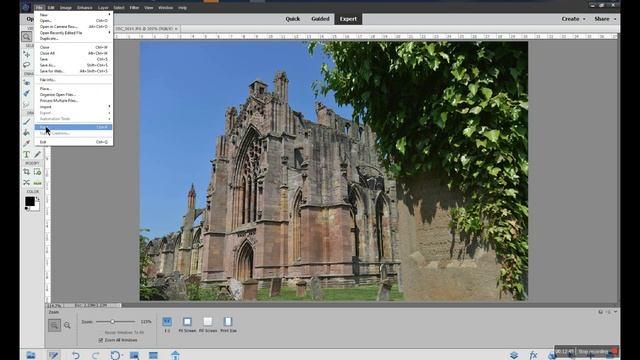Select the Spot Healing Brush tool
The width and height of the screenshot is (640, 360).
point(27,93)
